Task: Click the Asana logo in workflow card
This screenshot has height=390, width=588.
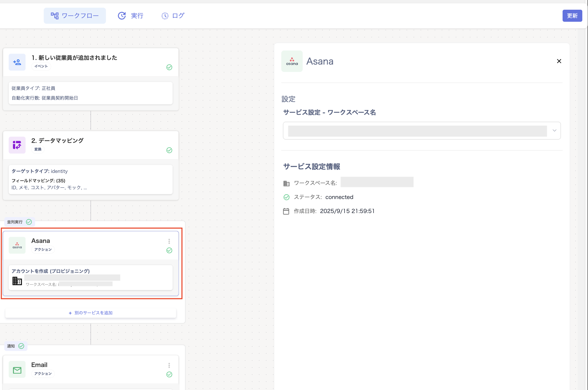Action: [x=17, y=246]
